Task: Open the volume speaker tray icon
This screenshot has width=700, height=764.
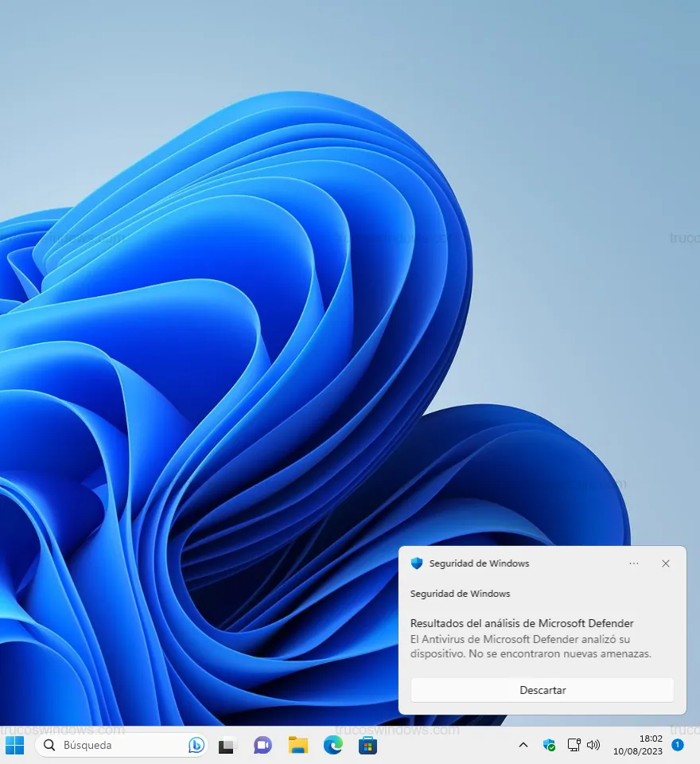Action: [593, 746]
